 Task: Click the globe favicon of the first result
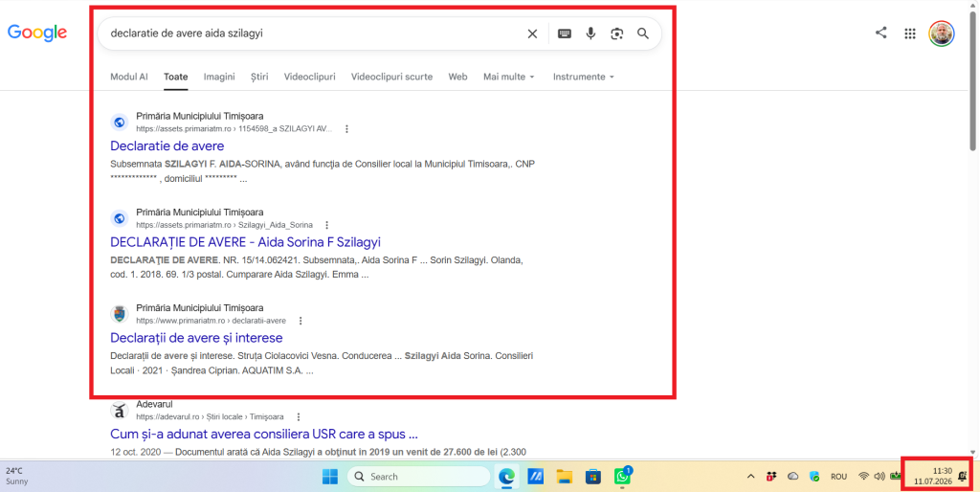point(120,122)
